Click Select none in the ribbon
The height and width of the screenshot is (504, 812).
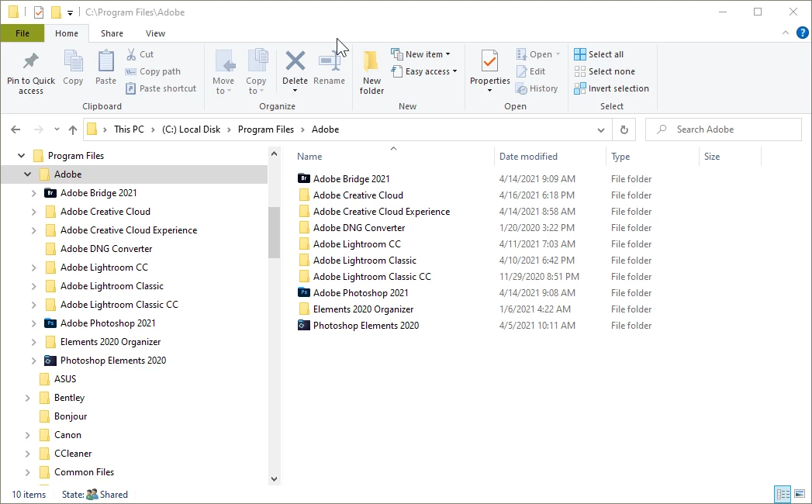coord(604,71)
